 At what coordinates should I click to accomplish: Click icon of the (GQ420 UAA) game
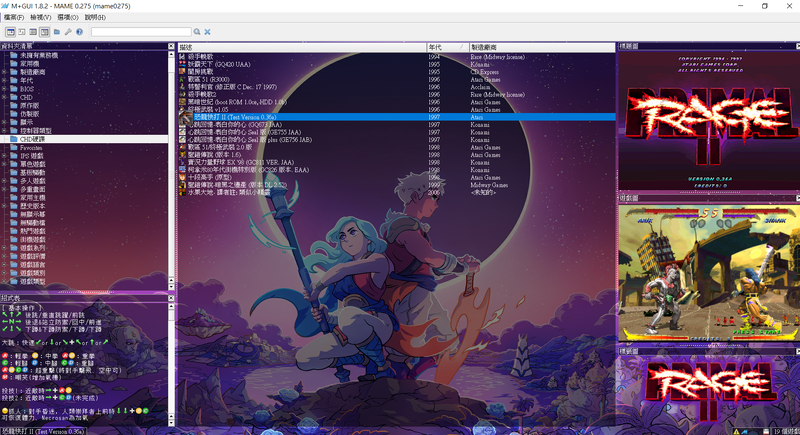tap(182, 64)
